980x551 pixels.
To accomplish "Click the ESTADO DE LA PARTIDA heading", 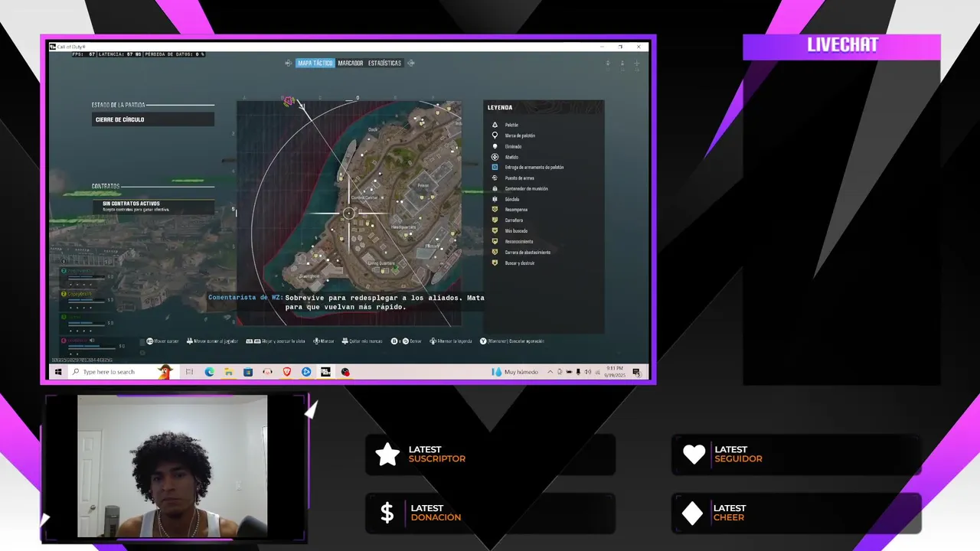I will [118, 105].
